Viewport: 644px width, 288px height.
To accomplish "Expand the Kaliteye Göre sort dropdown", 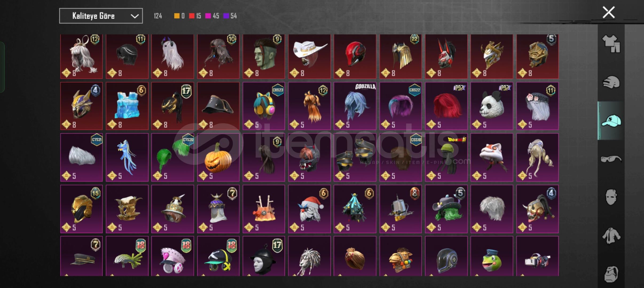I will point(101,16).
